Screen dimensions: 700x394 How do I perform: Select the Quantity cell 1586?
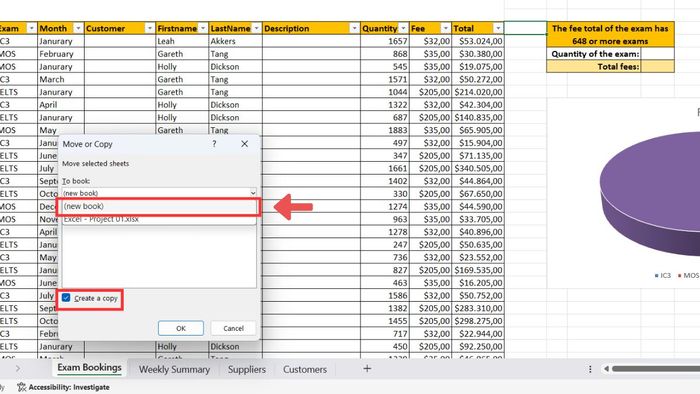click(x=384, y=295)
